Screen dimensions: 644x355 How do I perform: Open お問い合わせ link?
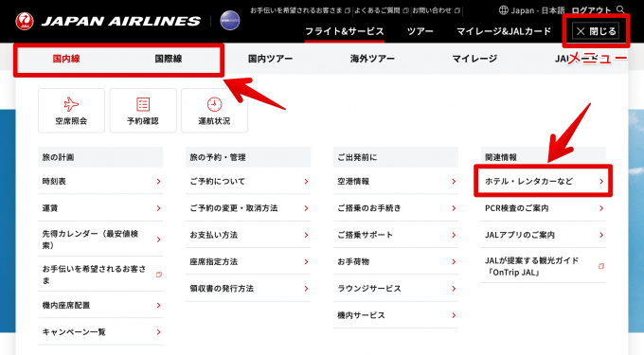click(436, 10)
